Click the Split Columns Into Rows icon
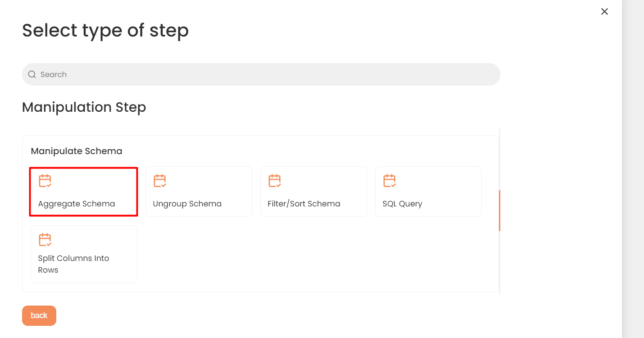Viewport: 644px width, 338px height. [45, 239]
